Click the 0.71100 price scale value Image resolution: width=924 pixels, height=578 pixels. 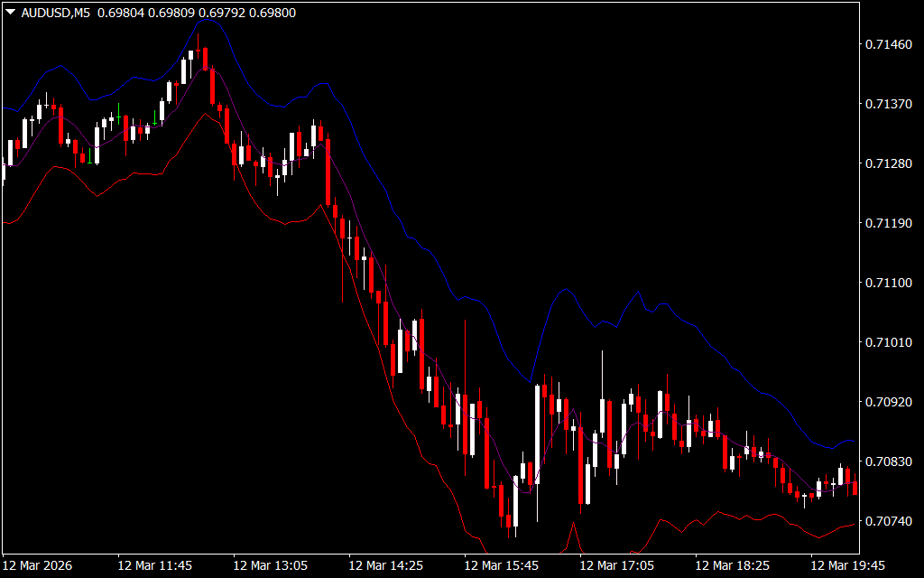click(x=887, y=283)
